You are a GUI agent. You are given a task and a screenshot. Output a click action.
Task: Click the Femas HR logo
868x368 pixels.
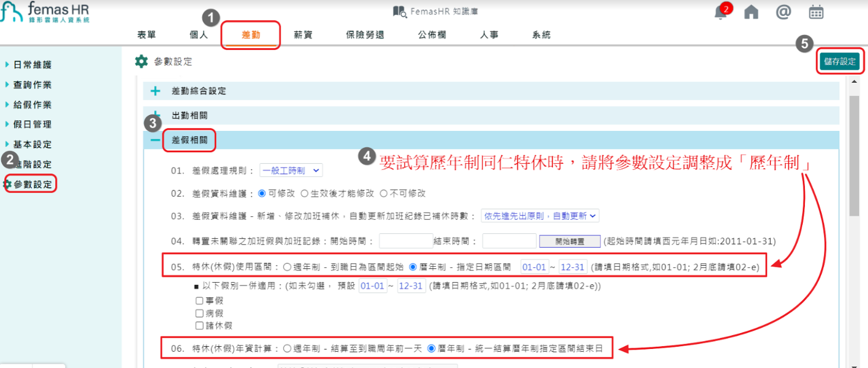45,12
